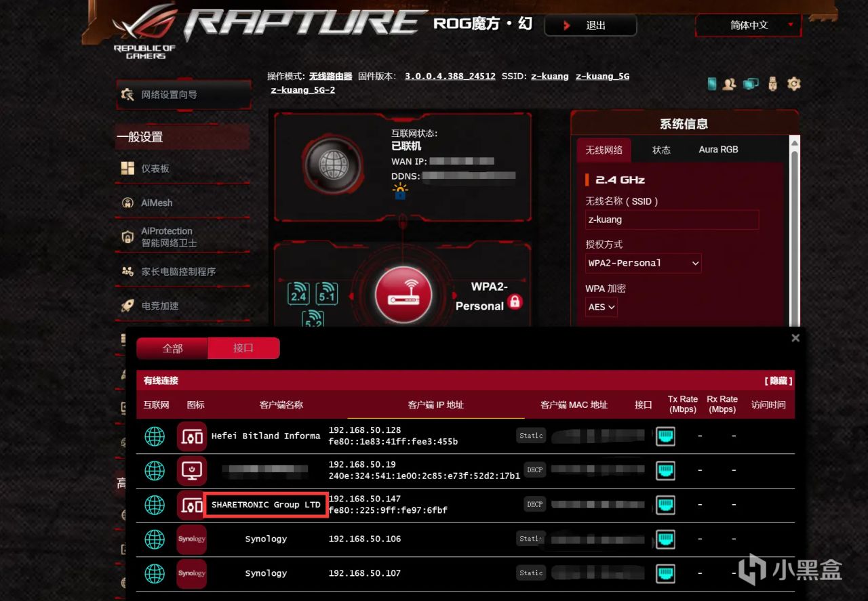Open 网络设置向导 in the sidebar
This screenshot has width=868, height=601.
(x=183, y=95)
